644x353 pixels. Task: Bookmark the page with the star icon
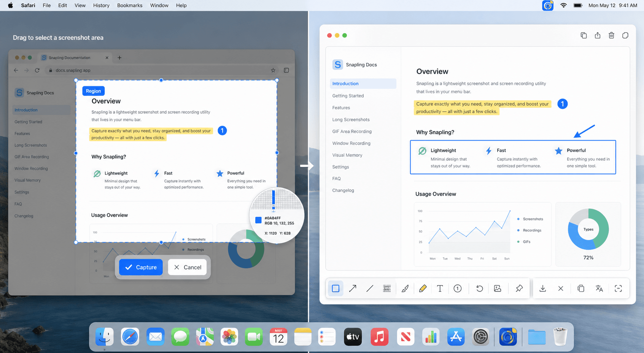[x=273, y=70]
